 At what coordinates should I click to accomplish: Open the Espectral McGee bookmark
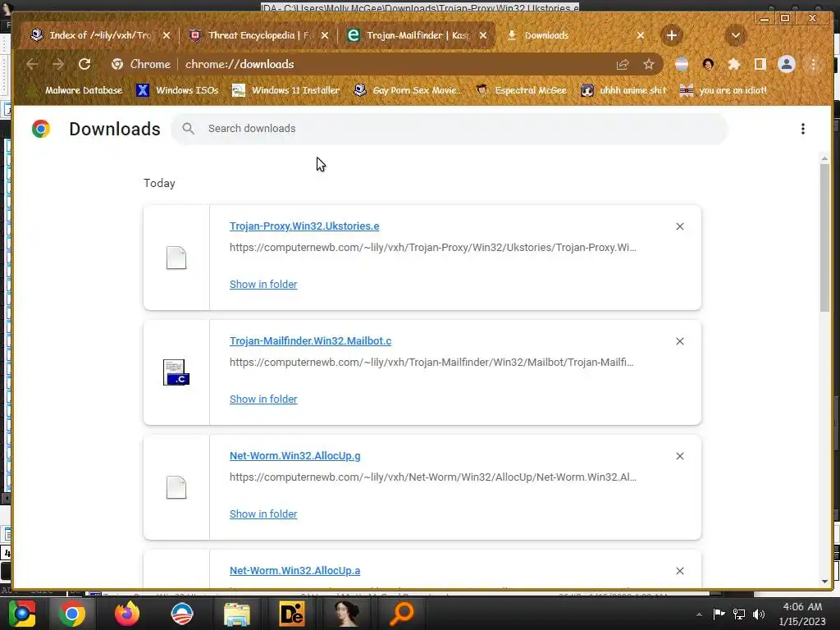coord(521,90)
